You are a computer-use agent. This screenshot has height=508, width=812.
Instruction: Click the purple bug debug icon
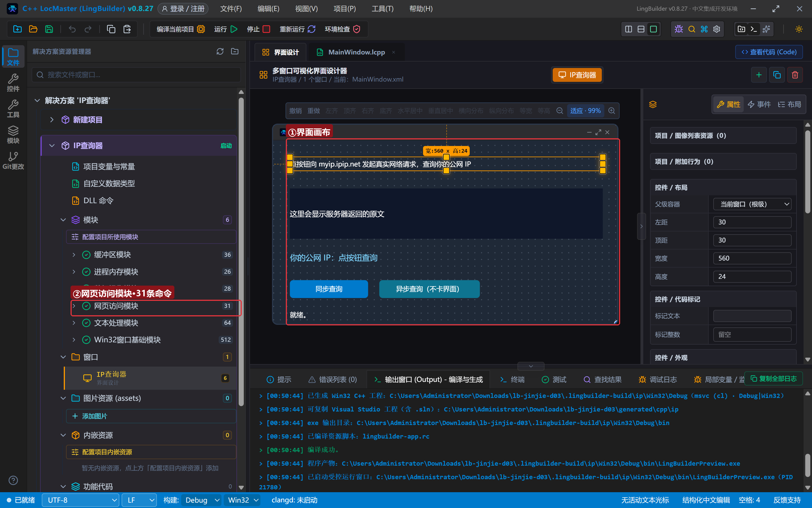pos(679,29)
